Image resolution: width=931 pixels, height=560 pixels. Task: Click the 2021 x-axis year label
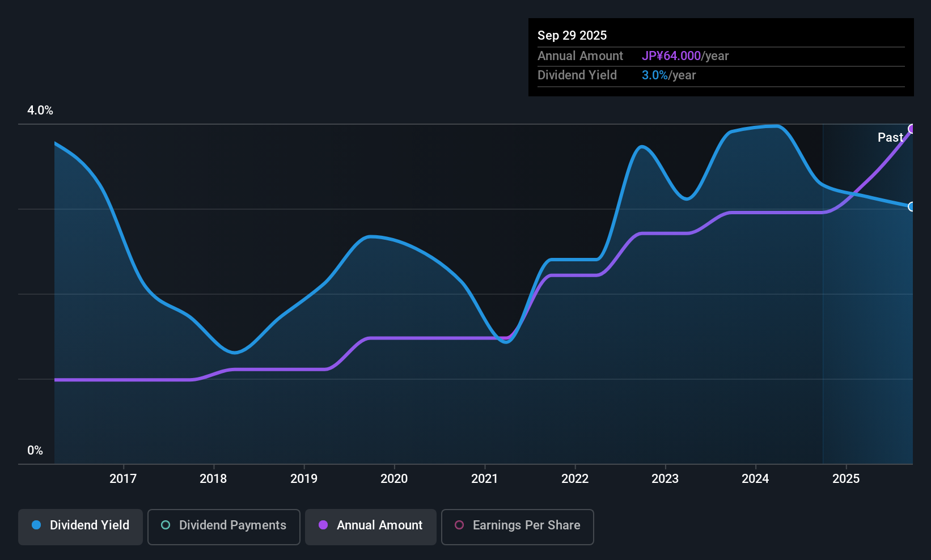485,478
